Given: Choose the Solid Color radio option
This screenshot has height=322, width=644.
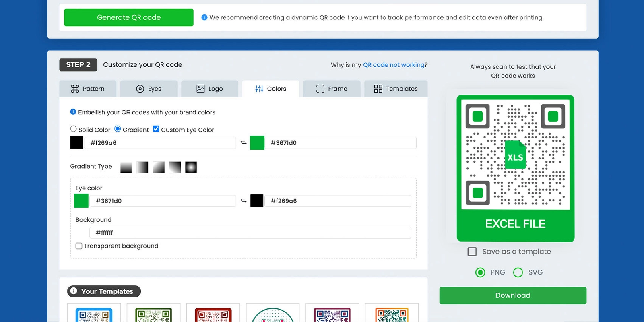Looking at the screenshot, I should (x=73, y=129).
